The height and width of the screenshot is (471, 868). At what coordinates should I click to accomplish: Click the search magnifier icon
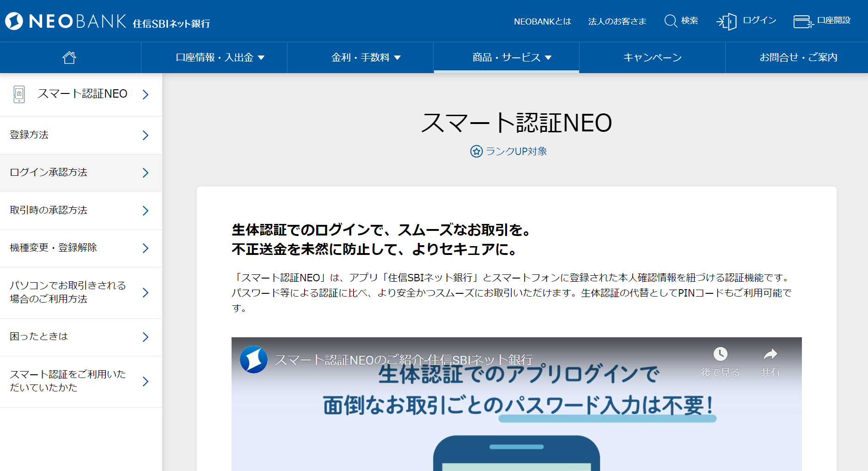(x=671, y=21)
